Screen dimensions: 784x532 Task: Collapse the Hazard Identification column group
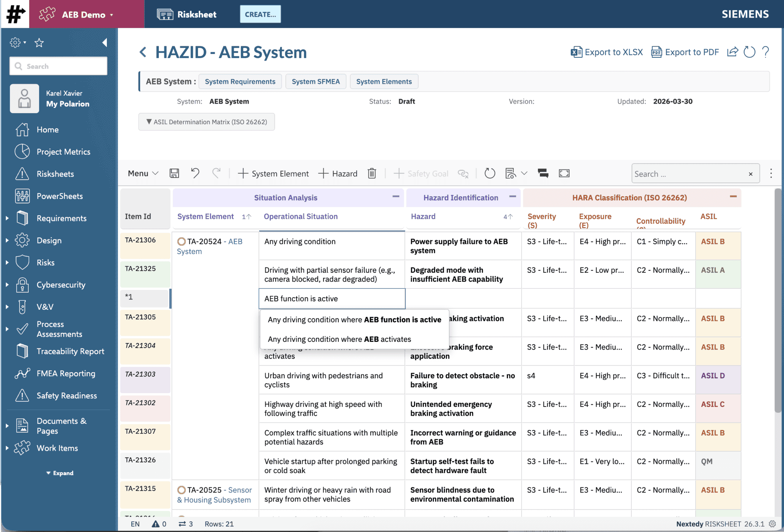click(513, 197)
